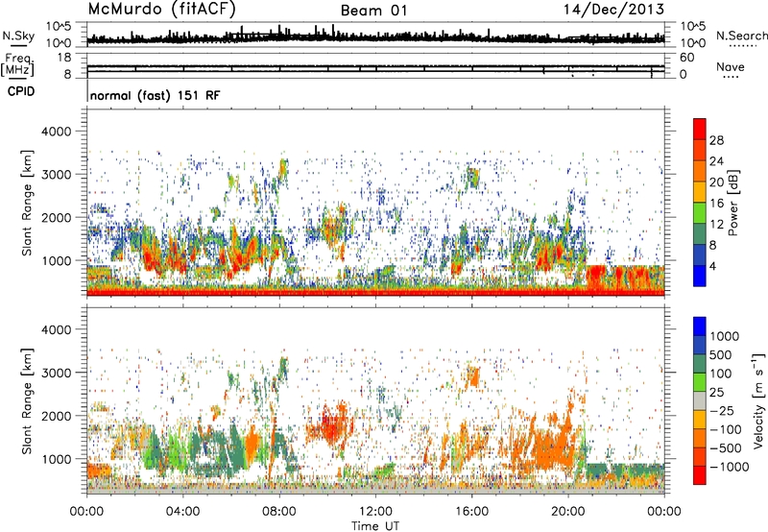Click the 'McMurdo (fitACF)' plot title

coord(161,10)
